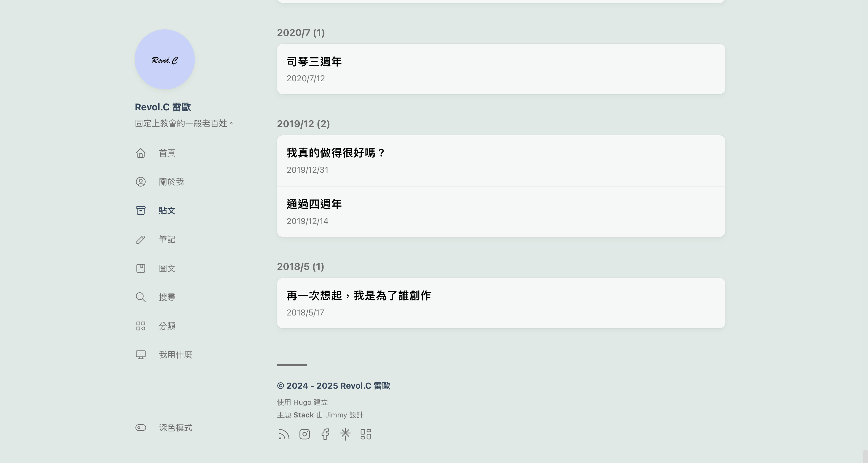Open the post 通過四週年
Screen dimensions: 868x463
(x=314, y=204)
